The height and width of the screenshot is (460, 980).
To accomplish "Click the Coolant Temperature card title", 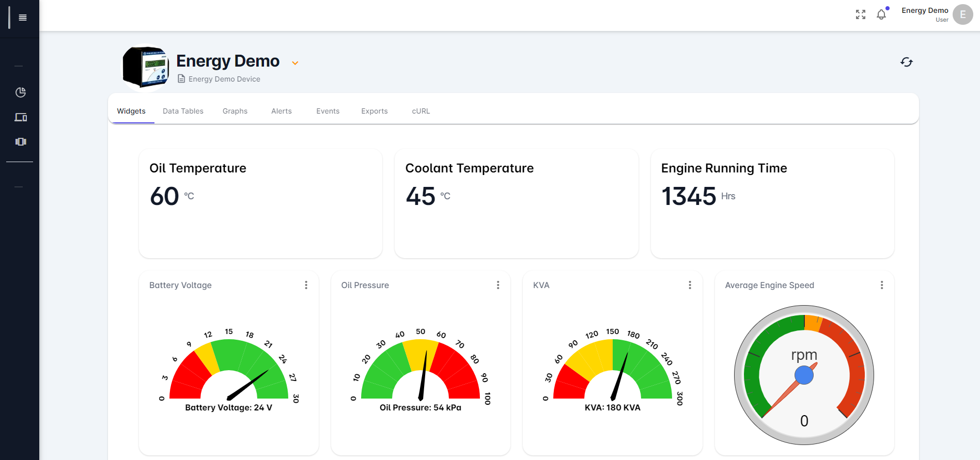I will click(x=470, y=168).
